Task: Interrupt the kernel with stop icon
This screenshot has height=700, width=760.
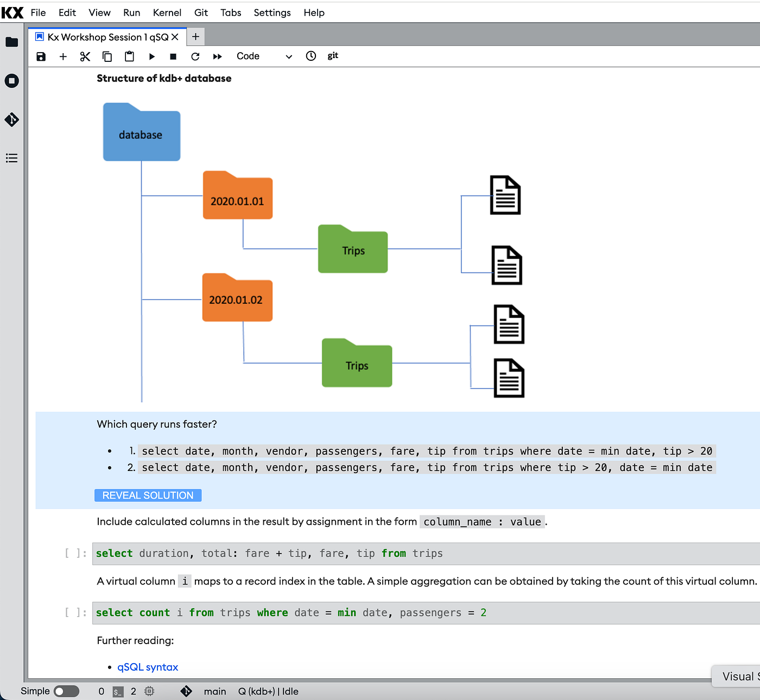Action: tap(173, 56)
